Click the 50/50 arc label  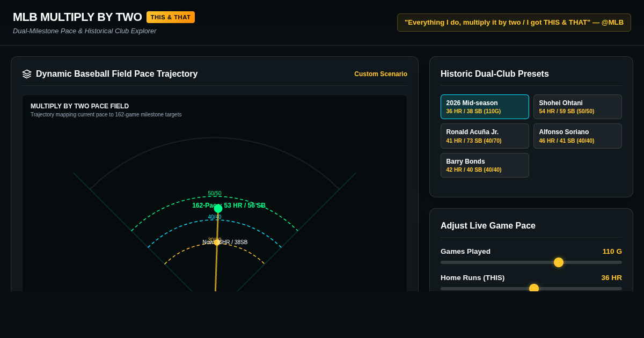(215, 193)
